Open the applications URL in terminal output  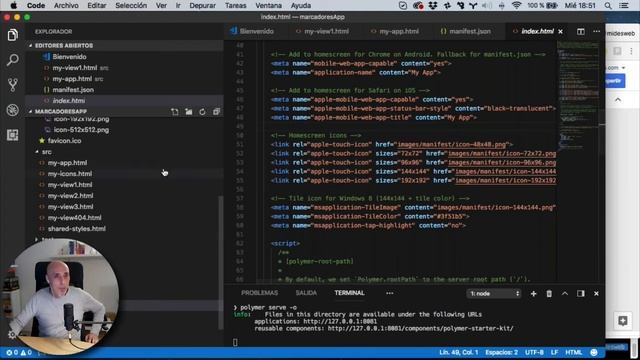(x=340, y=321)
